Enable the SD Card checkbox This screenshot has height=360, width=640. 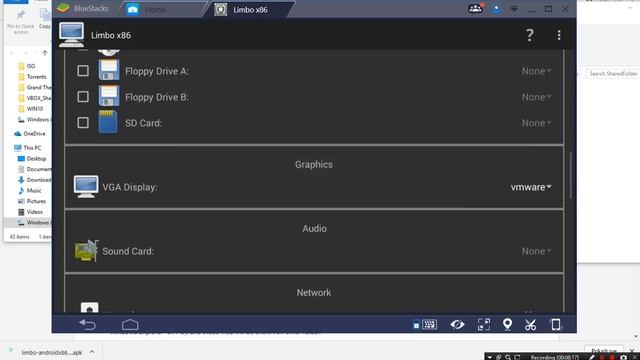tap(83, 123)
